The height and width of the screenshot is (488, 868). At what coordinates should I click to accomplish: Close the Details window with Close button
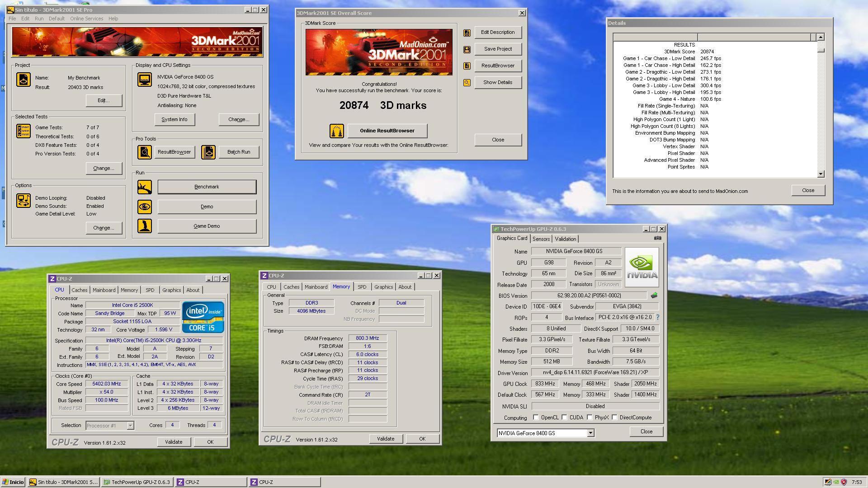click(808, 190)
